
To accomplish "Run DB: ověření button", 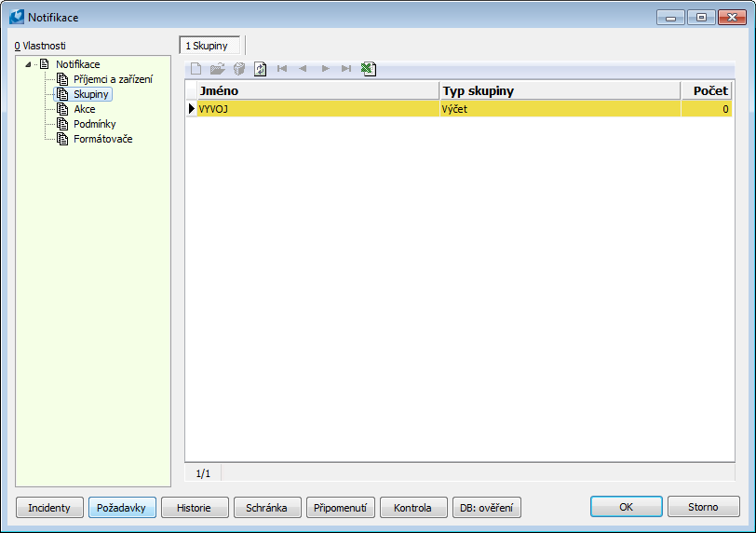I will click(487, 508).
